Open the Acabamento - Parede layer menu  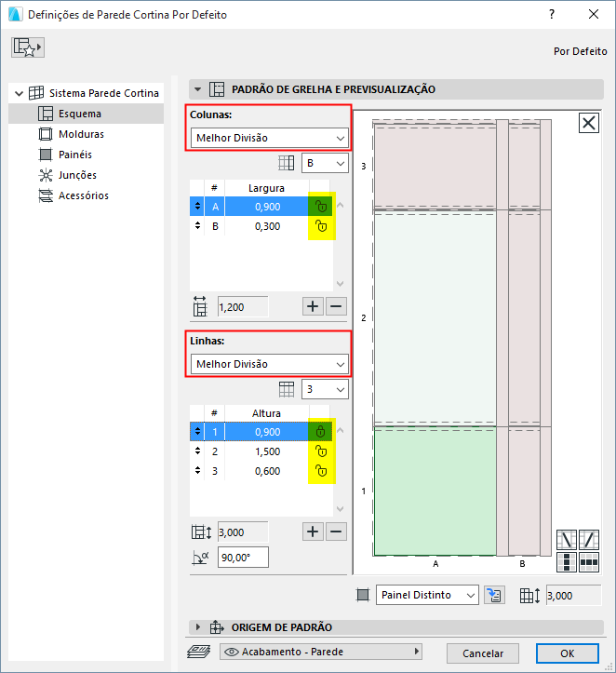[x=321, y=652]
